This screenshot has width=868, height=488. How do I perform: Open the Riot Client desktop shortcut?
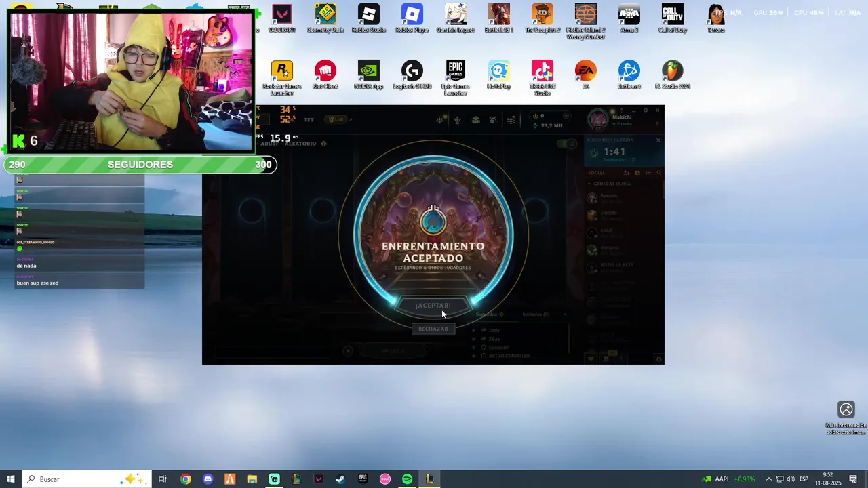(x=325, y=75)
